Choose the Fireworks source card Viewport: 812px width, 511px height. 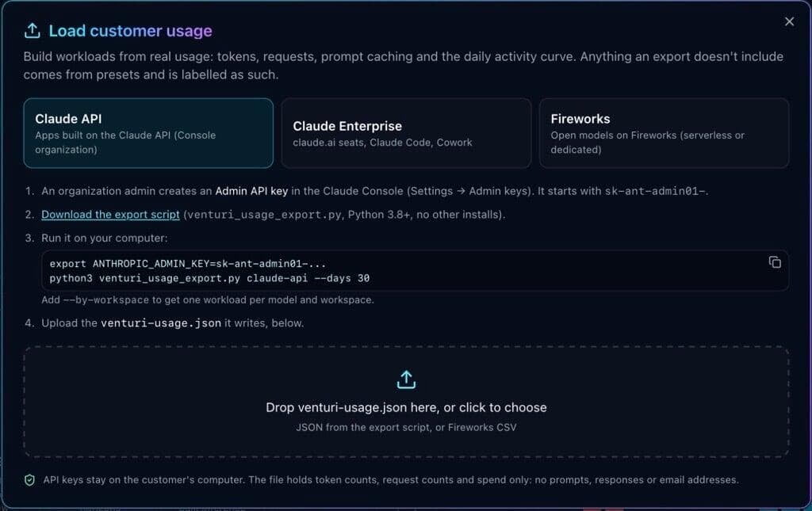[x=664, y=133]
